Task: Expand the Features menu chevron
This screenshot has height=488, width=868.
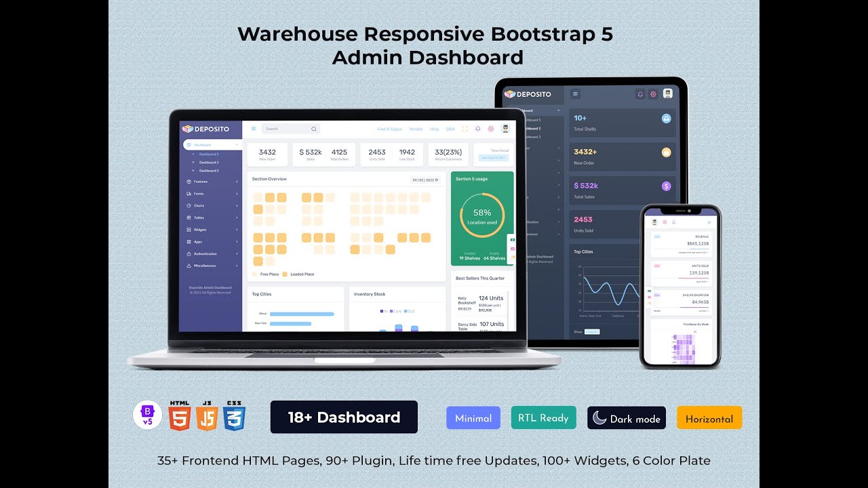Action: click(237, 182)
